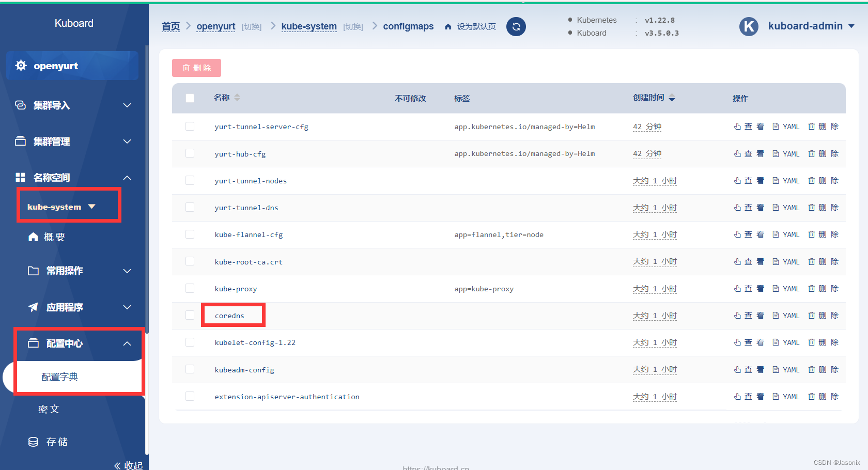Image resolution: width=868 pixels, height=470 pixels.
Task: Click the 存储 database icon
Action: (33, 442)
